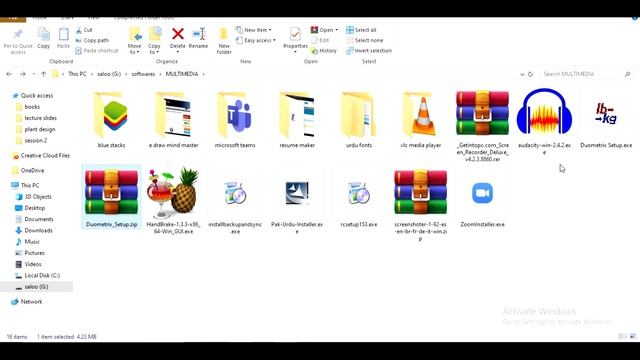This screenshot has height=360, width=640.
Task: Select the Screen Recorder Deluxe rar file
Action: pyautogui.click(x=482, y=126)
